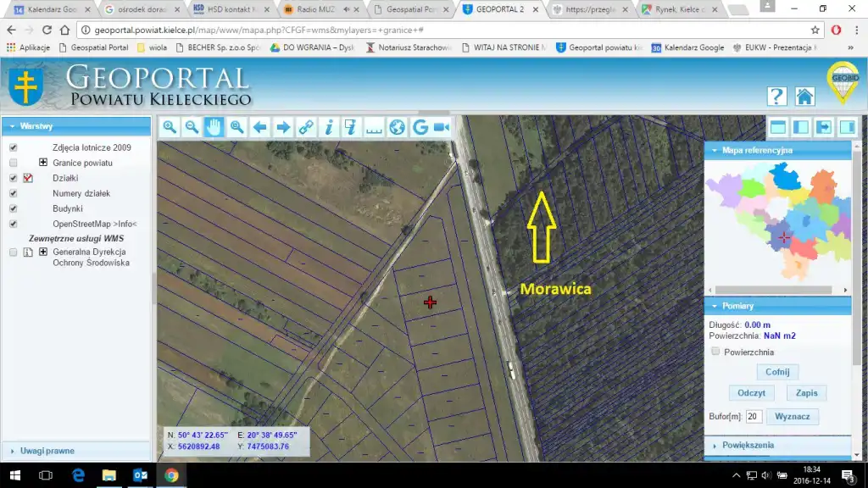
Task: Enable the Granice powiatu layer
Action: [13, 163]
